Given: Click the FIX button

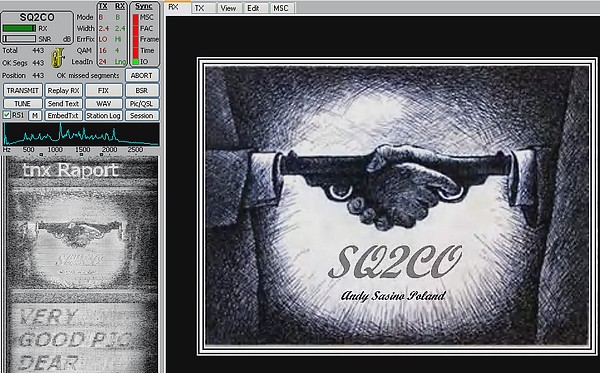Looking at the screenshot, I should (103, 90).
